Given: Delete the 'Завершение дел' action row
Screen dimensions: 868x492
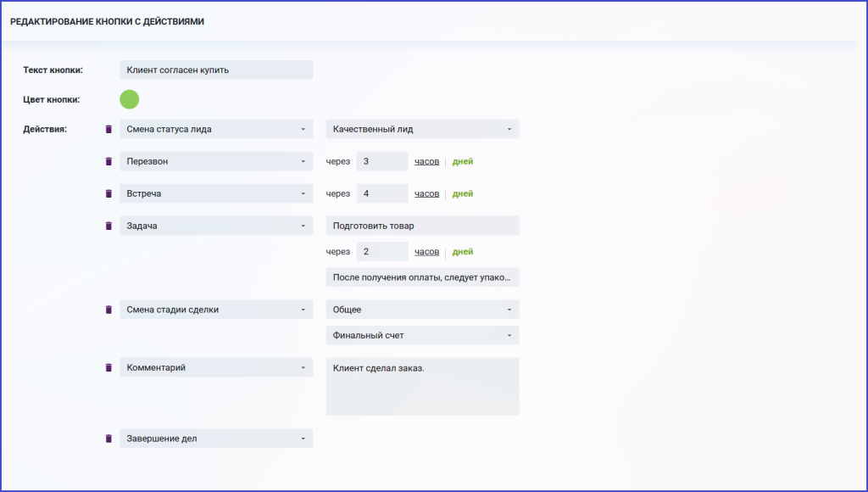Looking at the screenshot, I should coord(108,439).
